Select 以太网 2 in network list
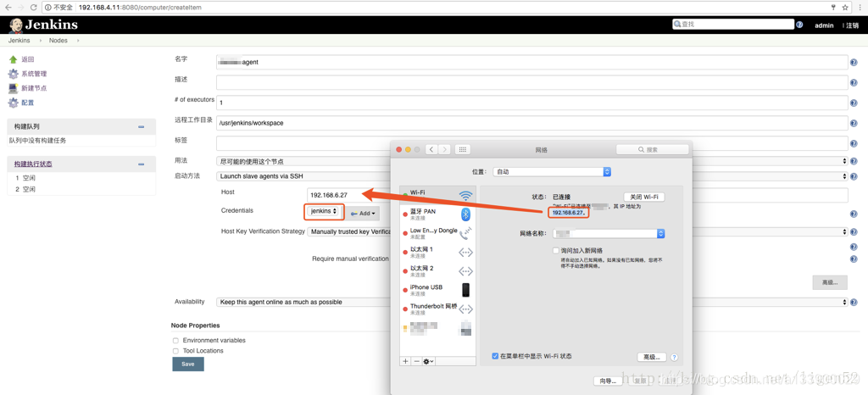 tap(437, 271)
